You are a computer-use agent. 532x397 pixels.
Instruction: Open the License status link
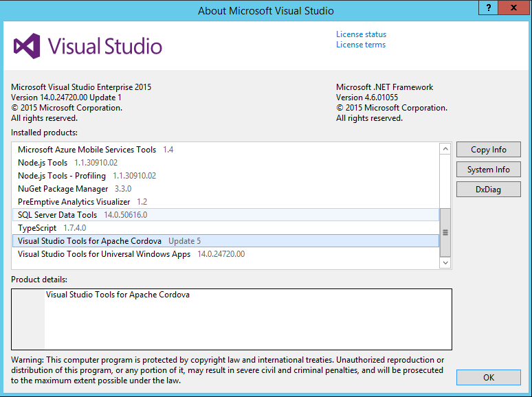click(x=361, y=34)
